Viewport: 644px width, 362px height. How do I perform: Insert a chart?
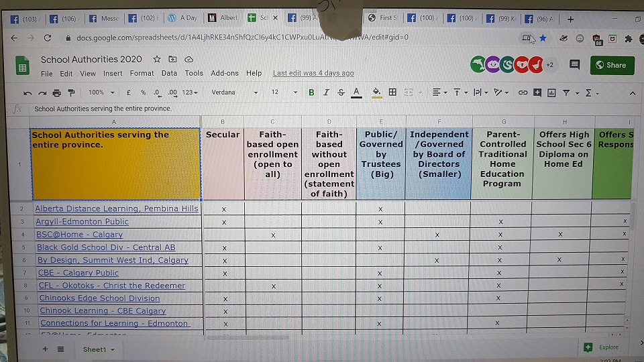[551, 93]
